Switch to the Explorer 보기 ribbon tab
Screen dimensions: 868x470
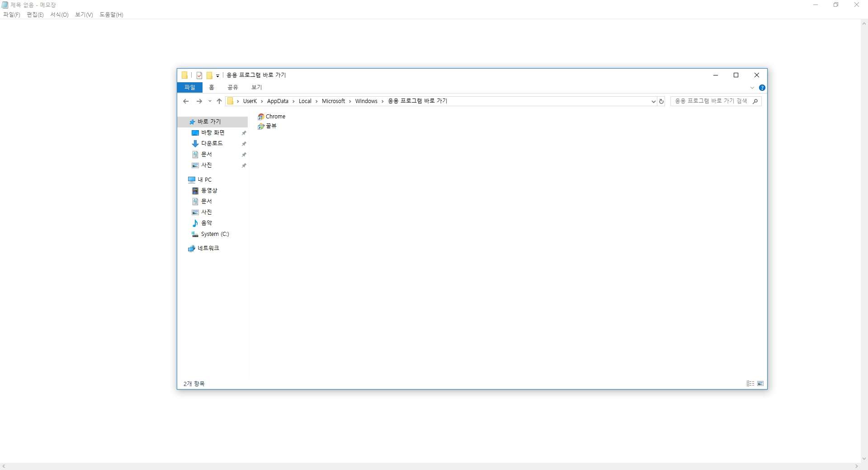pos(257,87)
